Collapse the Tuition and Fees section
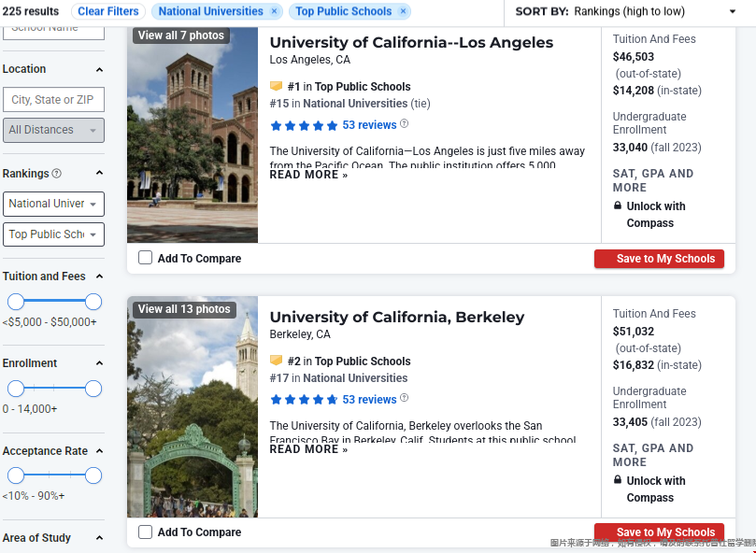 click(99, 276)
